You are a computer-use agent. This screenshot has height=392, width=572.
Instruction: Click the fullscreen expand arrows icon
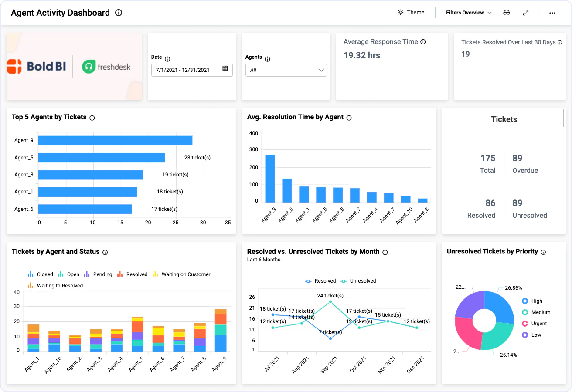tap(526, 13)
